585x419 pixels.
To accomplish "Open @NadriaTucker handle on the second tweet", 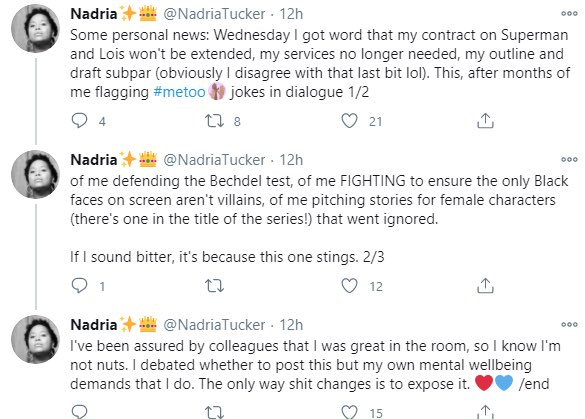I will (214, 160).
